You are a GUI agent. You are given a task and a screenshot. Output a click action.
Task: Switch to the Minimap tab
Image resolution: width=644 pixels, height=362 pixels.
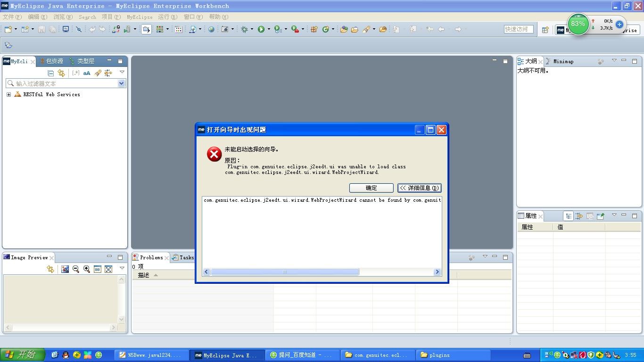point(560,61)
